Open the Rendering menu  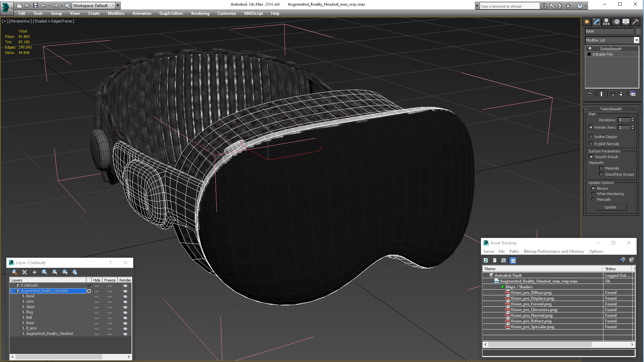(200, 13)
